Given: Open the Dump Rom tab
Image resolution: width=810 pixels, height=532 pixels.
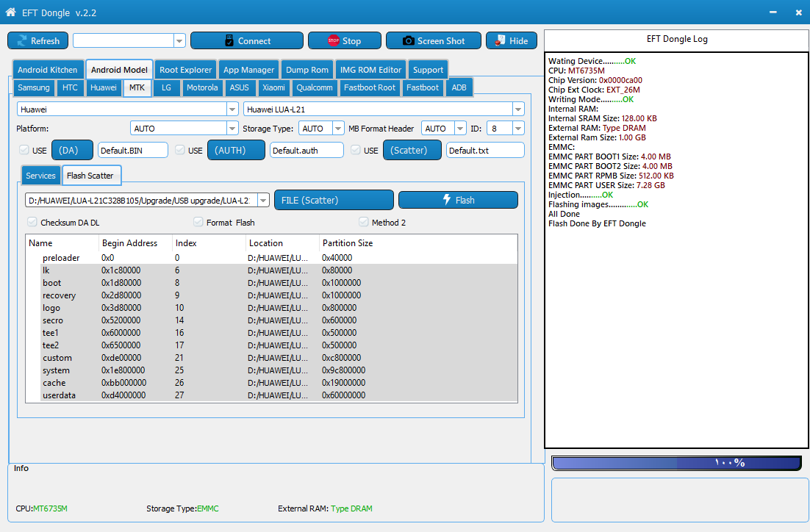Looking at the screenshot, I should click(307, 70).
